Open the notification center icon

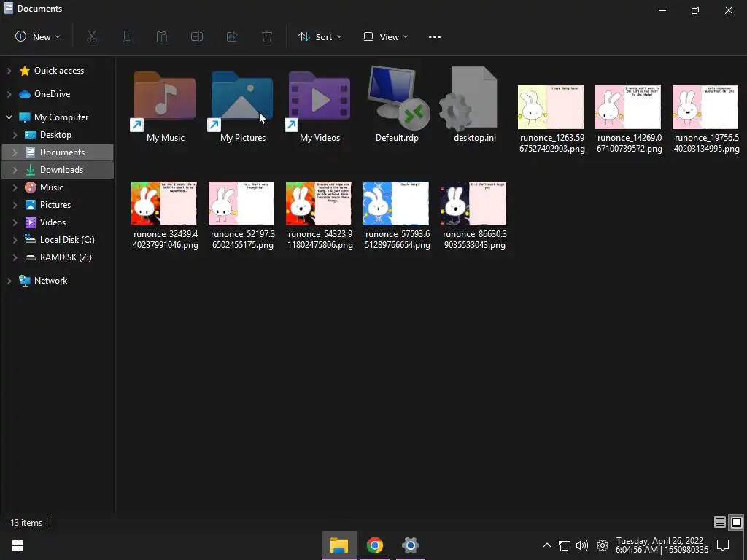pyautogui.click(x=723, y=545)
